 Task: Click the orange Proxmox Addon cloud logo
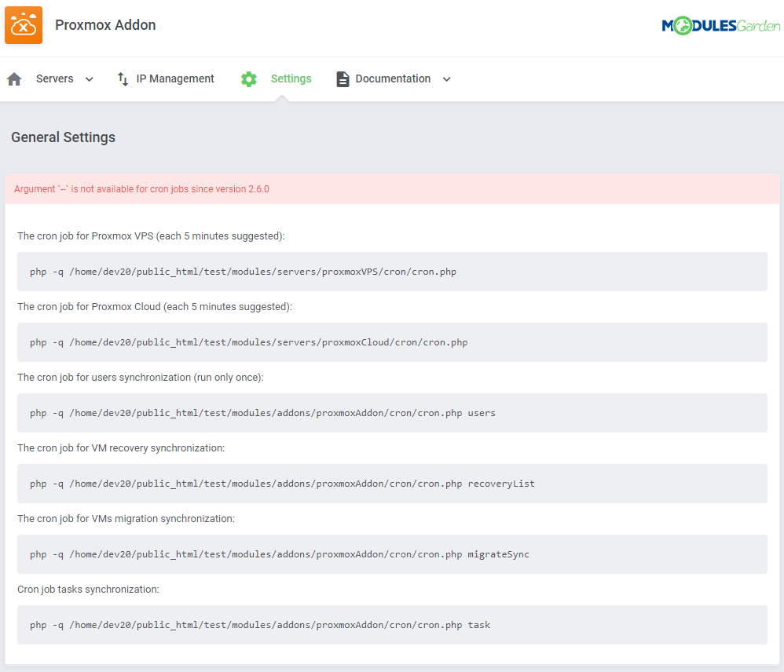click(24, 25)
